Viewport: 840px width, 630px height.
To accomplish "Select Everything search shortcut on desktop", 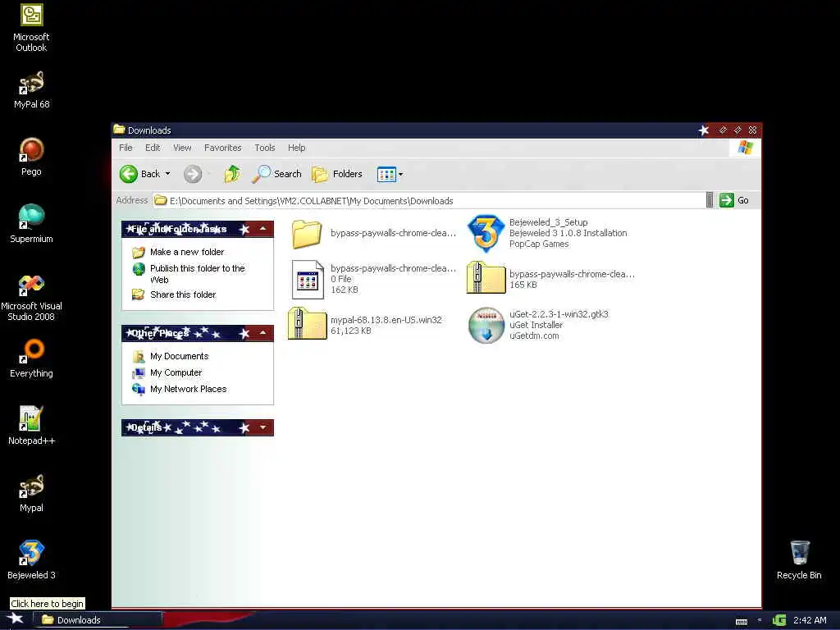I will [x=31, y=359].
